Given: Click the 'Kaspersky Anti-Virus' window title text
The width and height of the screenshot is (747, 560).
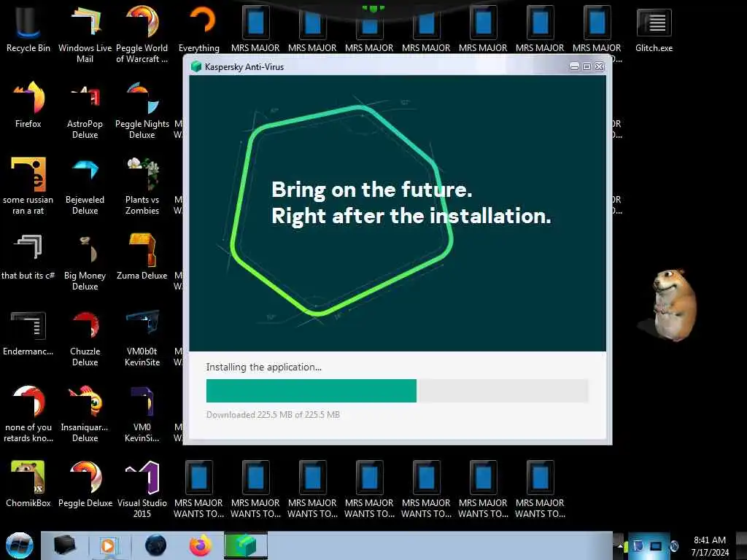Looking at the screenshot, I should coord(244,67).
